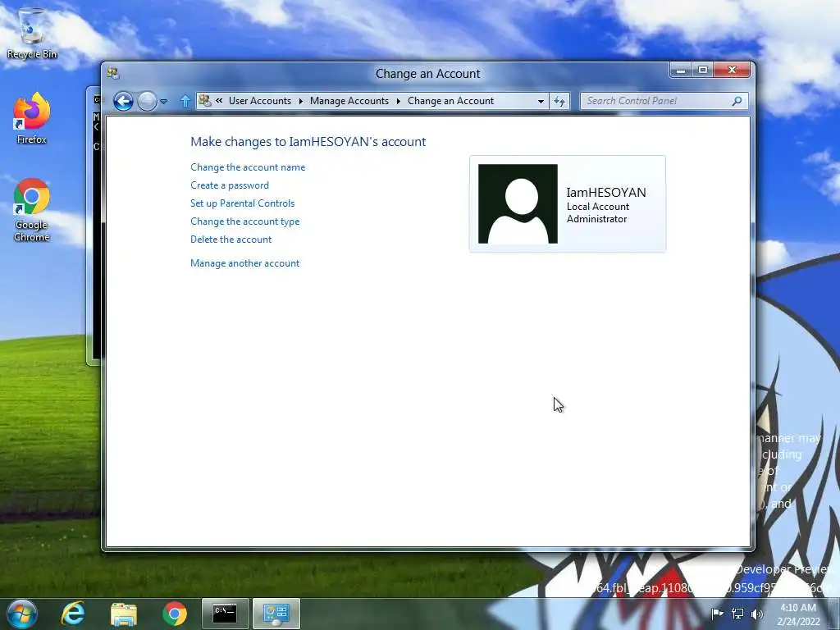
Task: Open Action Center flag tray icon
Action: [x=717, y=614]
